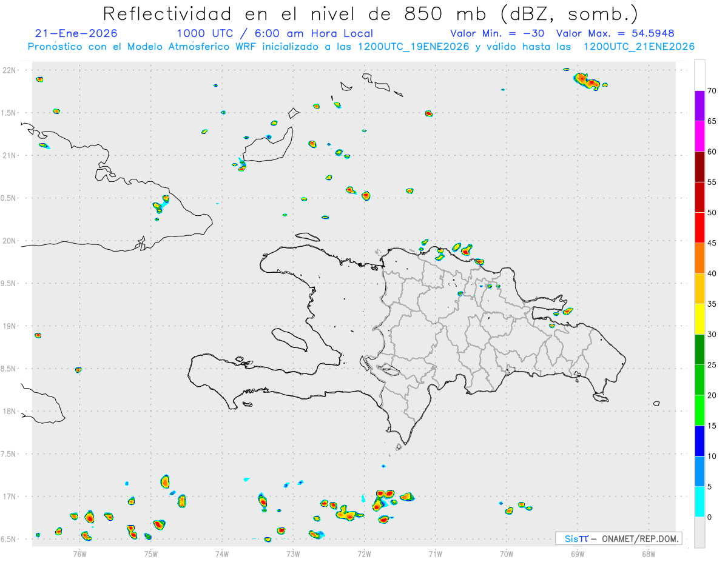The width and height of the screenshot is (728, 562).
Task: Click the colorbar tick label '65'
Action: (712, 121)
